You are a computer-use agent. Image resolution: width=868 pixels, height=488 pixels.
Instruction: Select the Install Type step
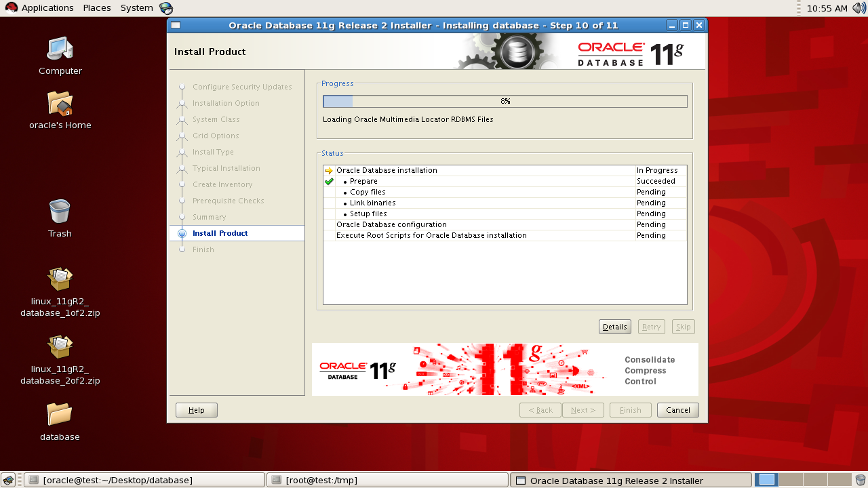pos(213,152)
